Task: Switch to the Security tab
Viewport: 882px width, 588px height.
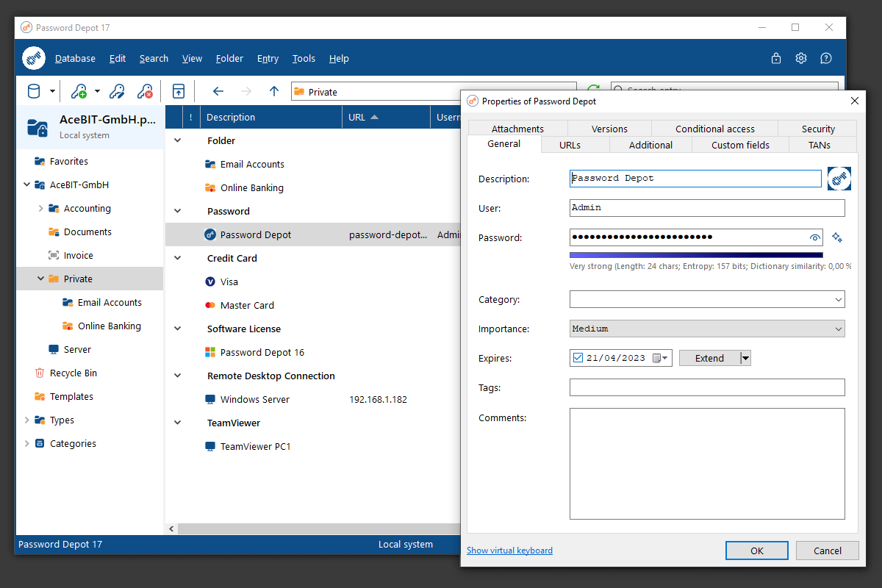Action: tap(818, 129)
